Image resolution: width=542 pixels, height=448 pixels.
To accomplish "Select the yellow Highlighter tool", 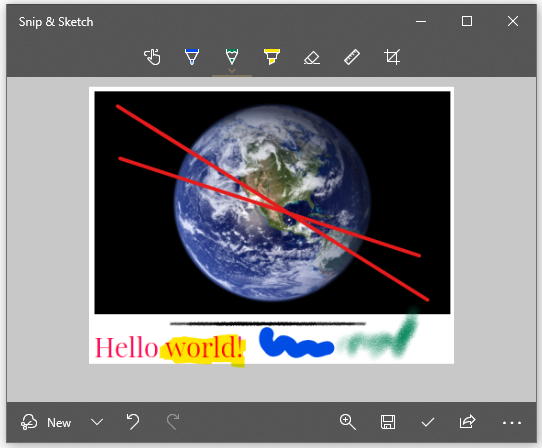I will pos(272,57).
